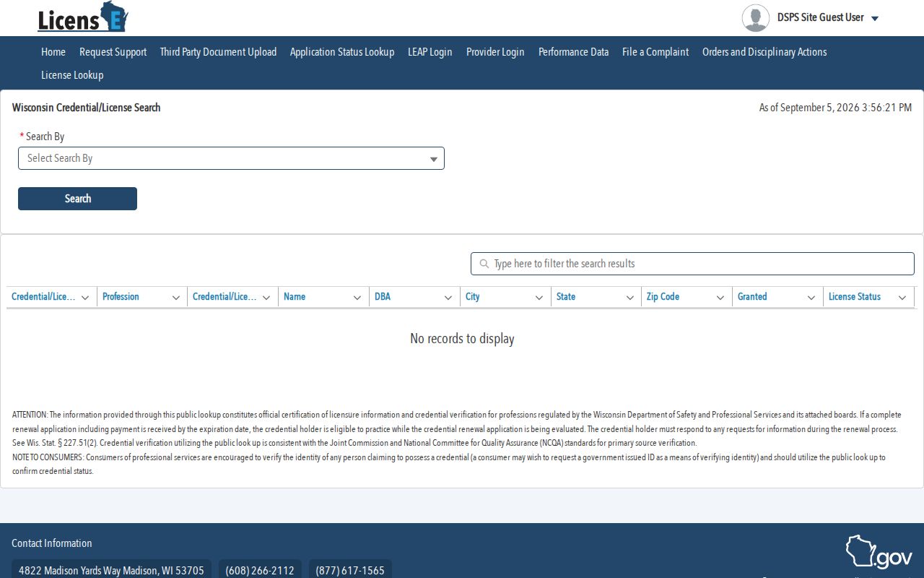Sort by Profession column header

tap(121, 297)
